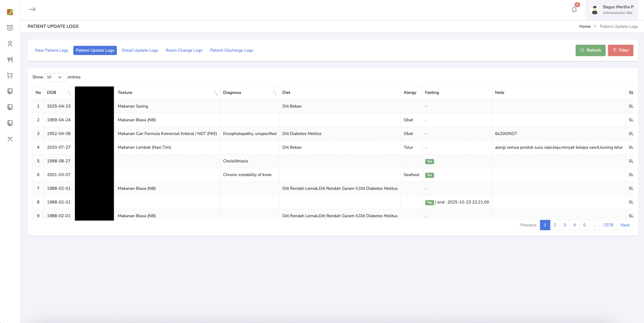This screenshot has width=644, height=323.
Task: Open the shopping cart sidebar icon
Action: tap(10, 76)
